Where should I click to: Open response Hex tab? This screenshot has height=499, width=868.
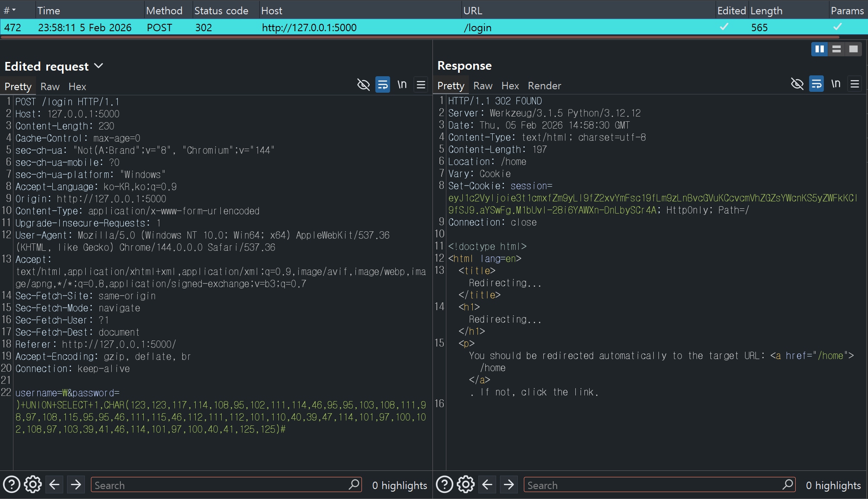point(510,86)
